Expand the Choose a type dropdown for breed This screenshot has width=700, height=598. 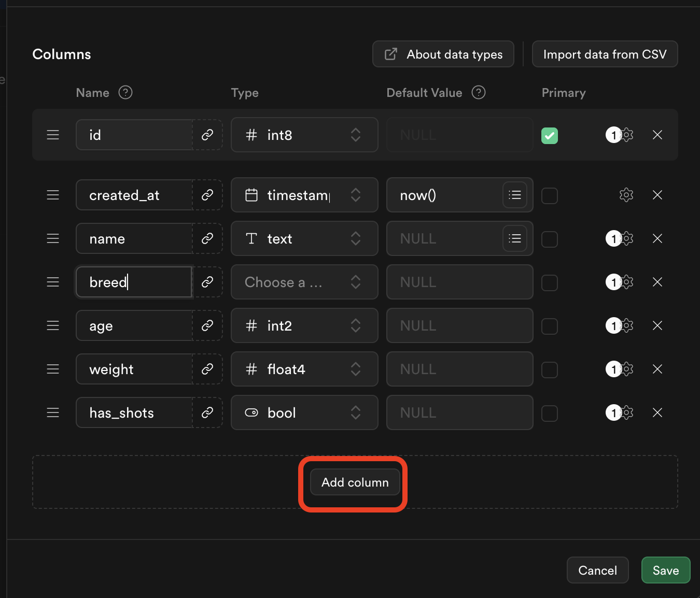click(x=304, y=282)
